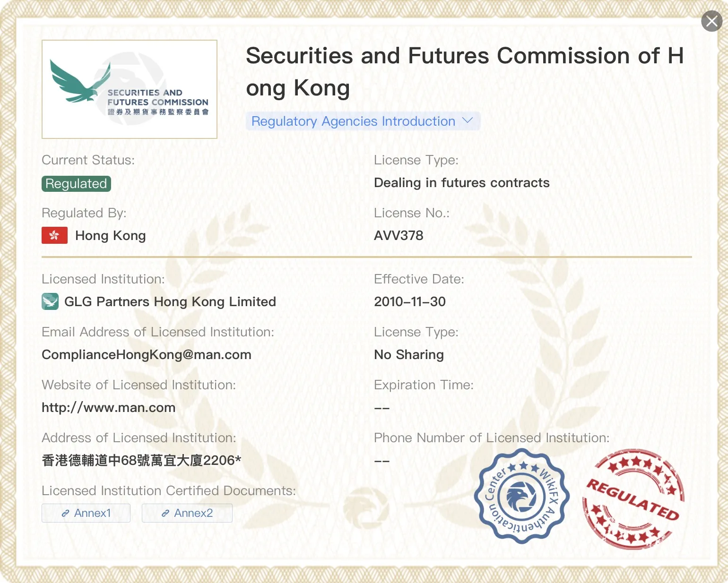This screenshot has width=728, height=583.
Task: Open the Annex1 certified document
Action: 86,513
